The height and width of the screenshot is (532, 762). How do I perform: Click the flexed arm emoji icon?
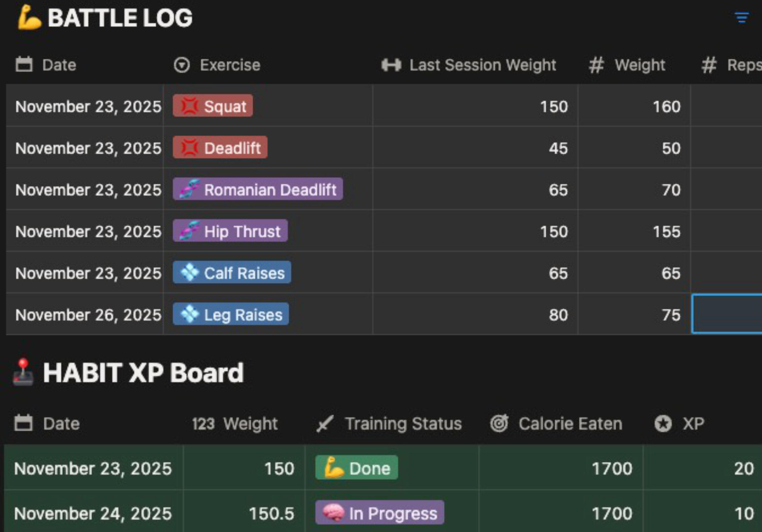[x=29, y=18]
